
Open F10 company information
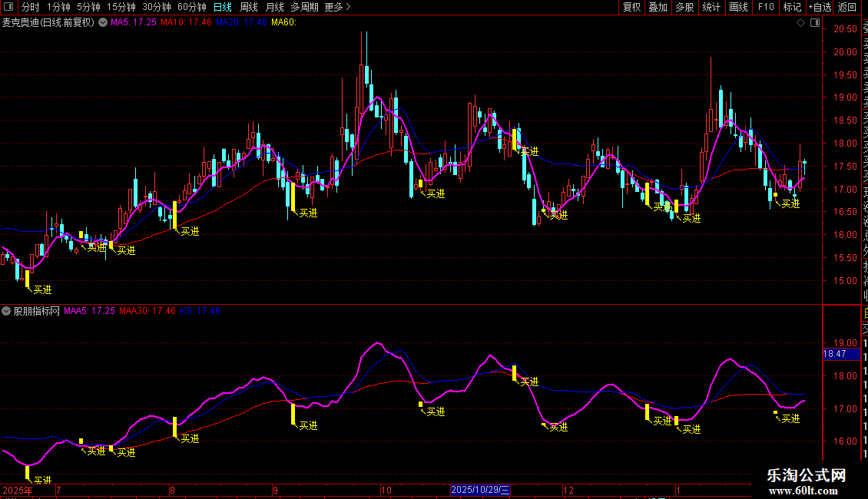pyautogui.click(x=766, y=7)
